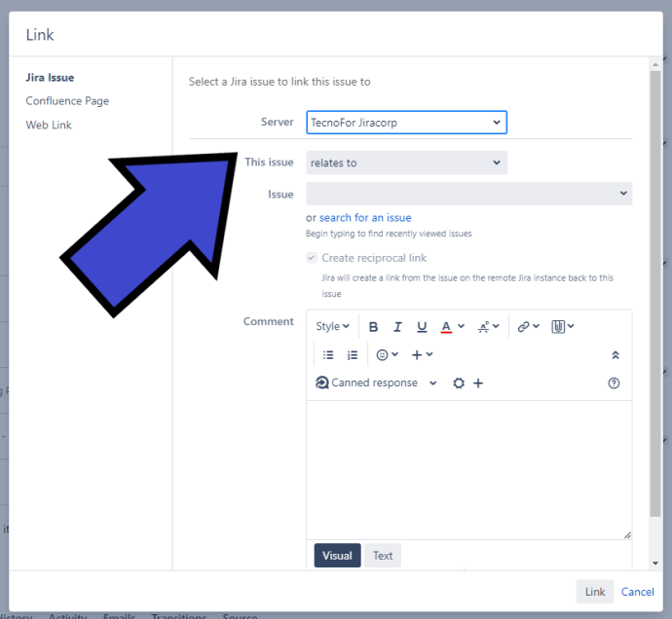Open the Style dropdown in editor toolbar
Image resolution: width=672 pixels, height=619 pixels.
pyautogui.click(x=332, y=327)
